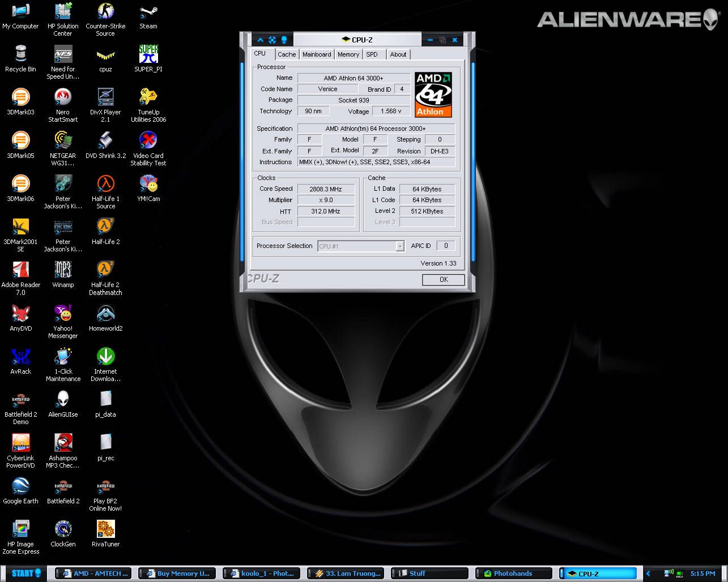Expand the Processor Selection dropdown
Viewport: 728px width, 582px height.
tap(400, 246)
